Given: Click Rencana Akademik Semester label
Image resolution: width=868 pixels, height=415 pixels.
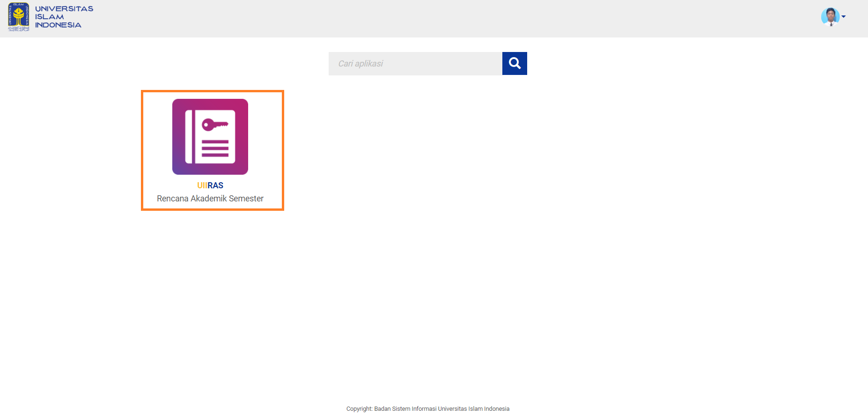Looking at the screenshot, I should tap(210, 199).
